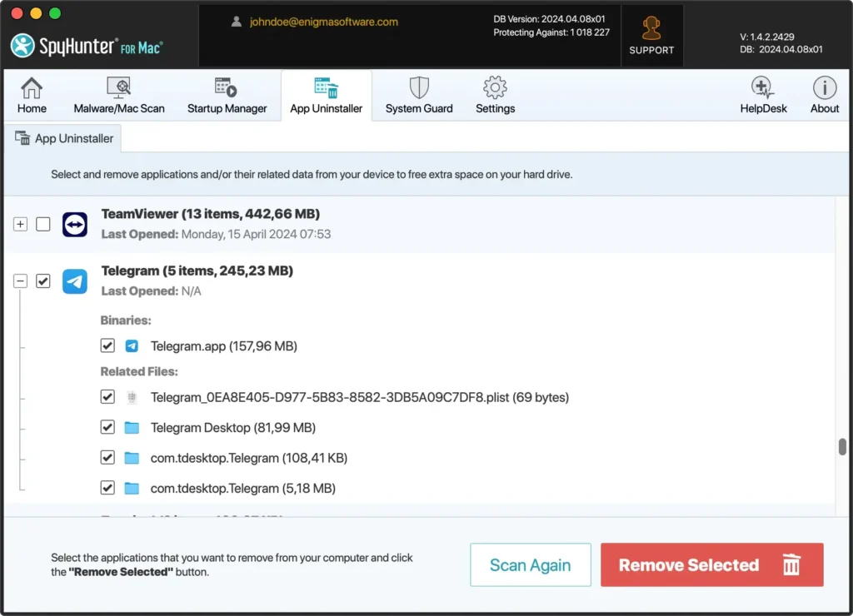Click the com.tdesktop.Telegram (108,41 KB) folder icon
Screen dimensions: 853x616
click(x=132, y=458)
